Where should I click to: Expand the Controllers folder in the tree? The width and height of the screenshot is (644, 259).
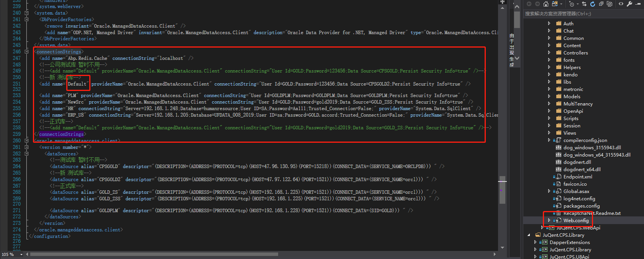coord(549,53)
